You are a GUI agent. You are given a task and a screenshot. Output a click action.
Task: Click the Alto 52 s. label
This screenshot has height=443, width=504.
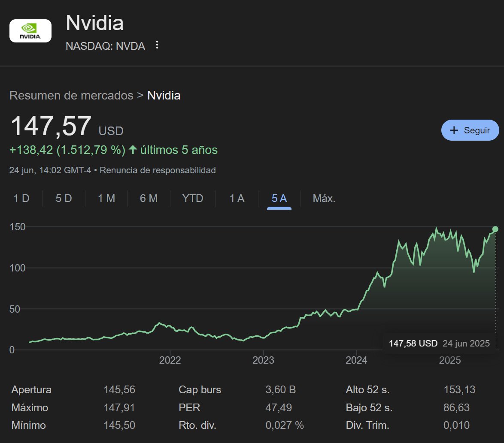click(x=368, y=389)
